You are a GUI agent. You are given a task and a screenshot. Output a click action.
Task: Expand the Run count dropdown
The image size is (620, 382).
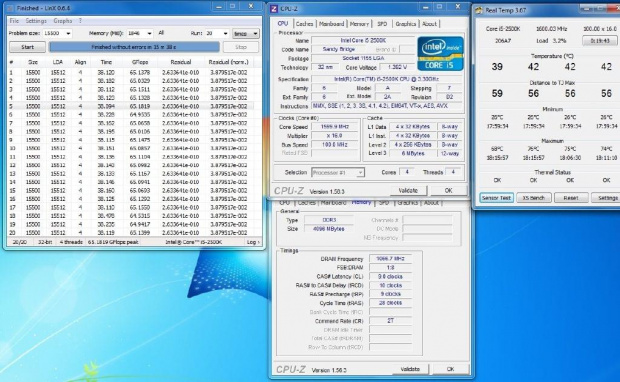[x=225, y=34]
